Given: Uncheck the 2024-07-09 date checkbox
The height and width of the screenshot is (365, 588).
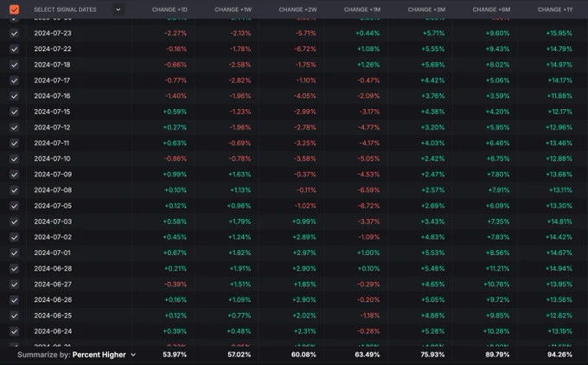Looking at the screenshot, I should pos(14,175).
